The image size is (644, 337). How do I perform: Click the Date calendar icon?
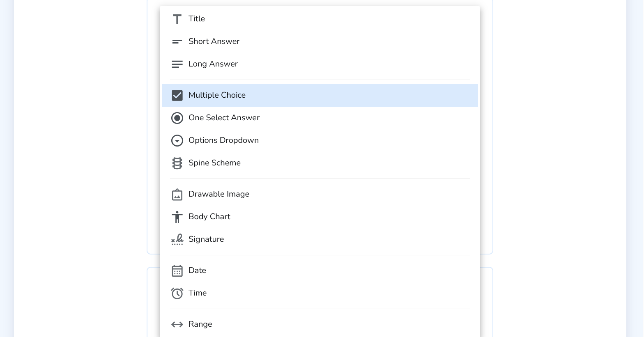[x=177, y=271]
